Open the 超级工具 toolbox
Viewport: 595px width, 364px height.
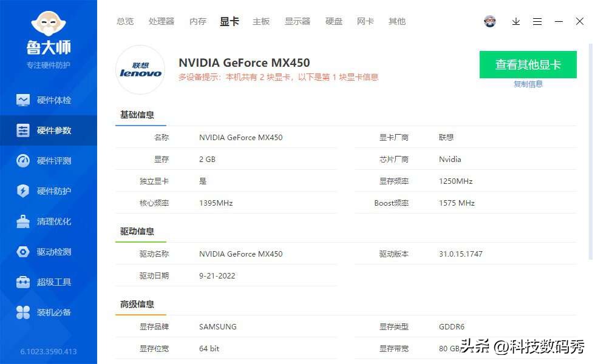tap(49, 281)
